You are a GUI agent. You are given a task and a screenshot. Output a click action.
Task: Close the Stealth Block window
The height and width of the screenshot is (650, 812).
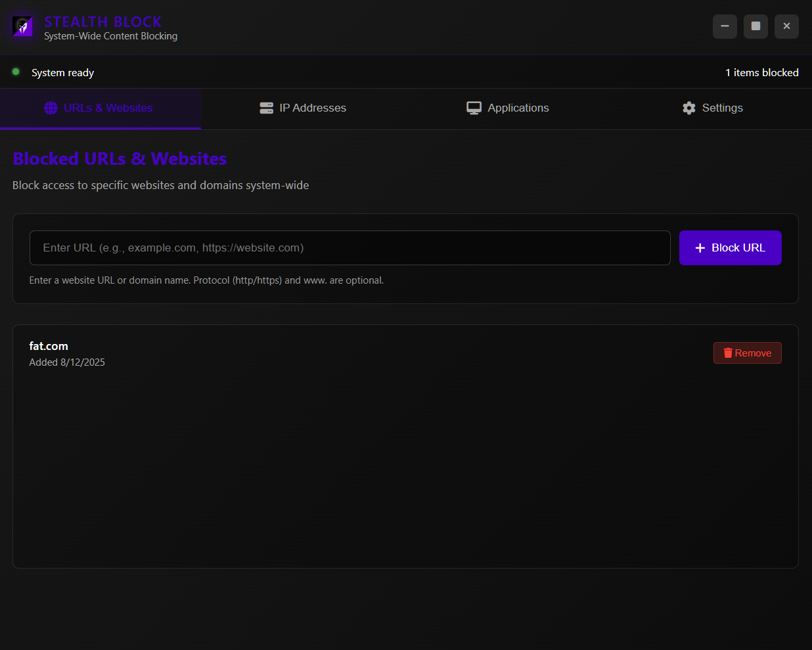click(786, 27)
